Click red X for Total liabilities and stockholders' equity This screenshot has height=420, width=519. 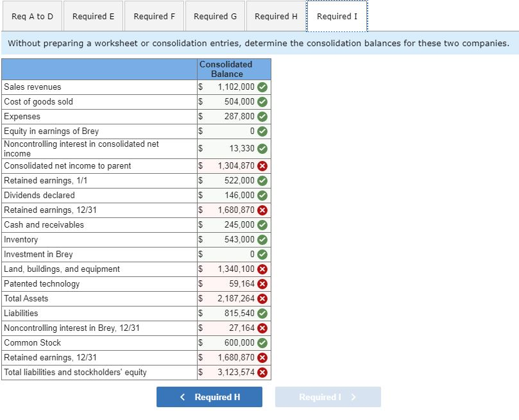coord(262,373)
